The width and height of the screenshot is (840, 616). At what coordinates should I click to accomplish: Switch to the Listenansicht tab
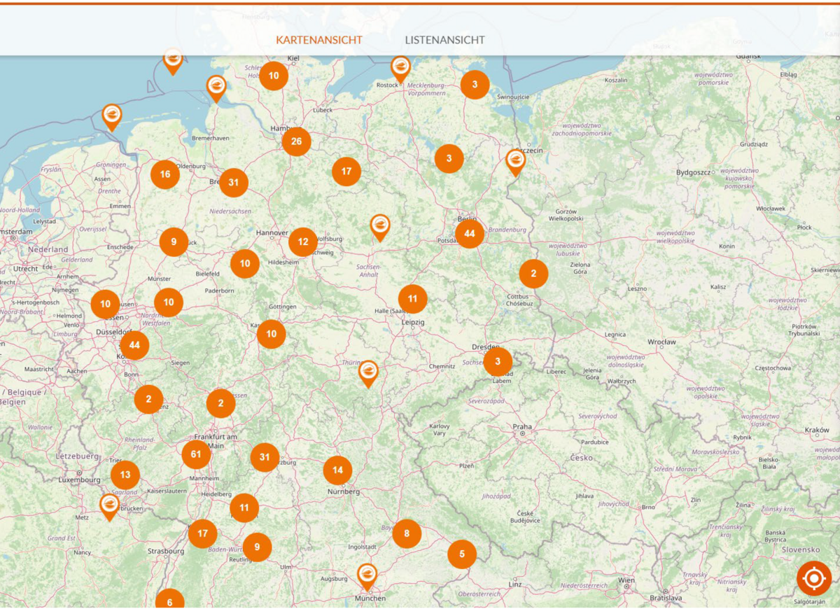[x=444, y=40]
